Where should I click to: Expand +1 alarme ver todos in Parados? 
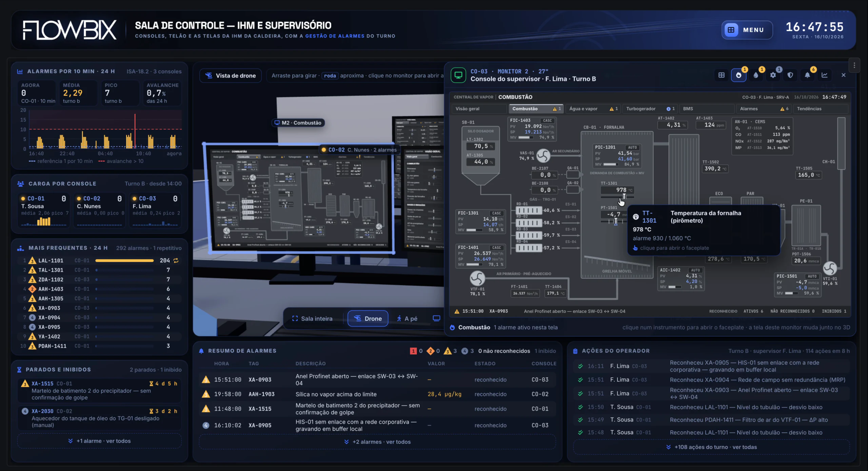99,441
